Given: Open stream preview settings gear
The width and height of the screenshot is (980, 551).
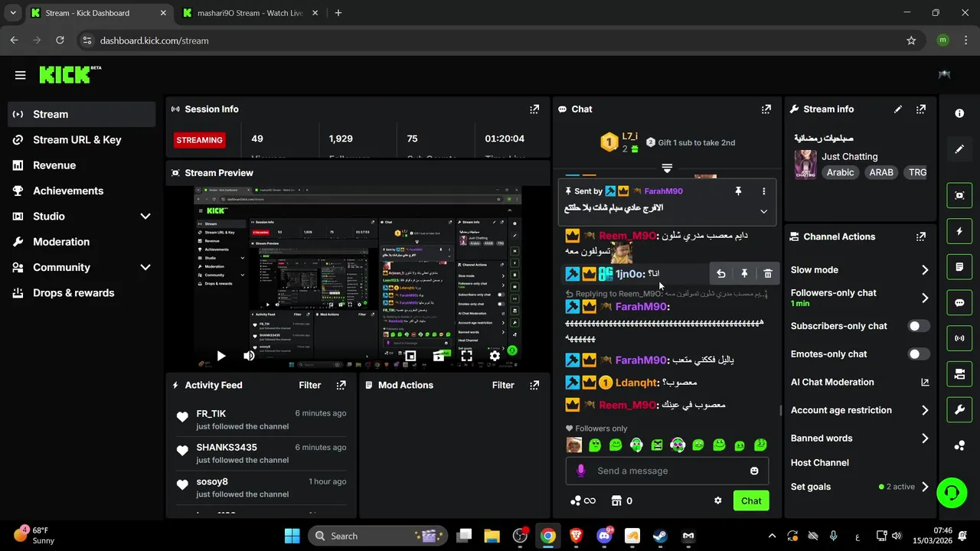Looking at the screenshot, I should [495, 356].
